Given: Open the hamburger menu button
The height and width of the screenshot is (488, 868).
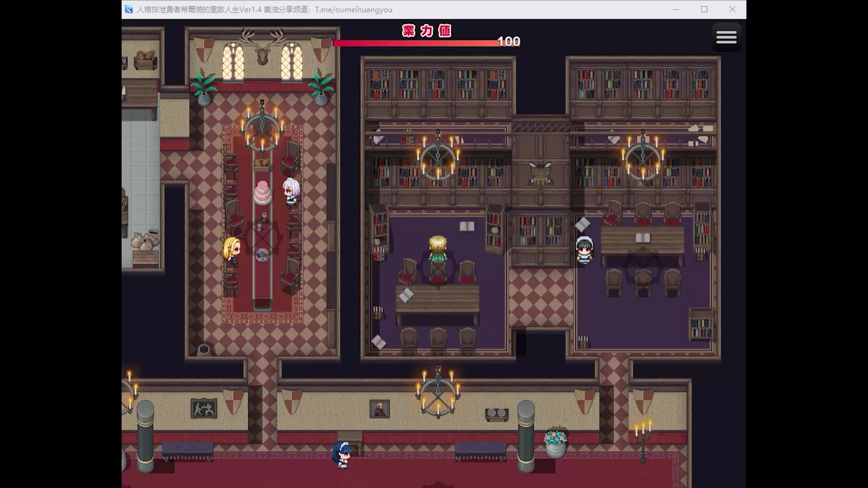Looking at the screenshot, I should point(726,37).
